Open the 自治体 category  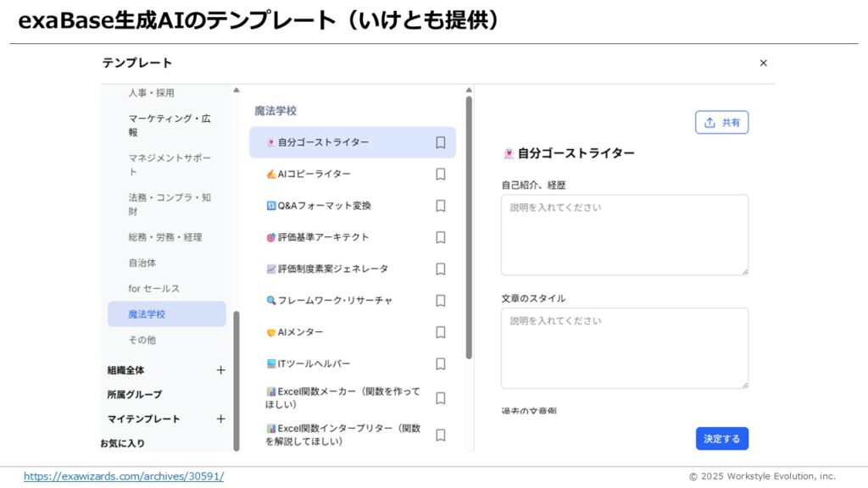tap(142, 263)
